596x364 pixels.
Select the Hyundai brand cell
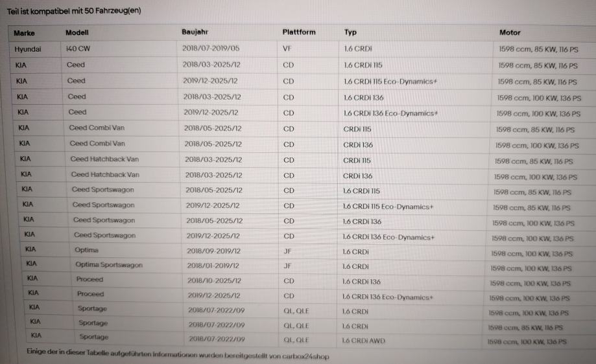coord(28,49)
